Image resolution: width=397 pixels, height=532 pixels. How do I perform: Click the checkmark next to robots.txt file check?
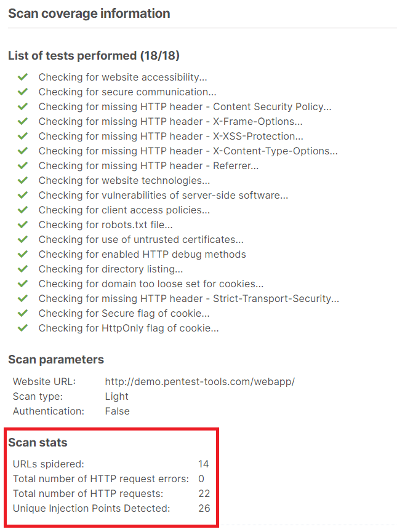point(23,224)
